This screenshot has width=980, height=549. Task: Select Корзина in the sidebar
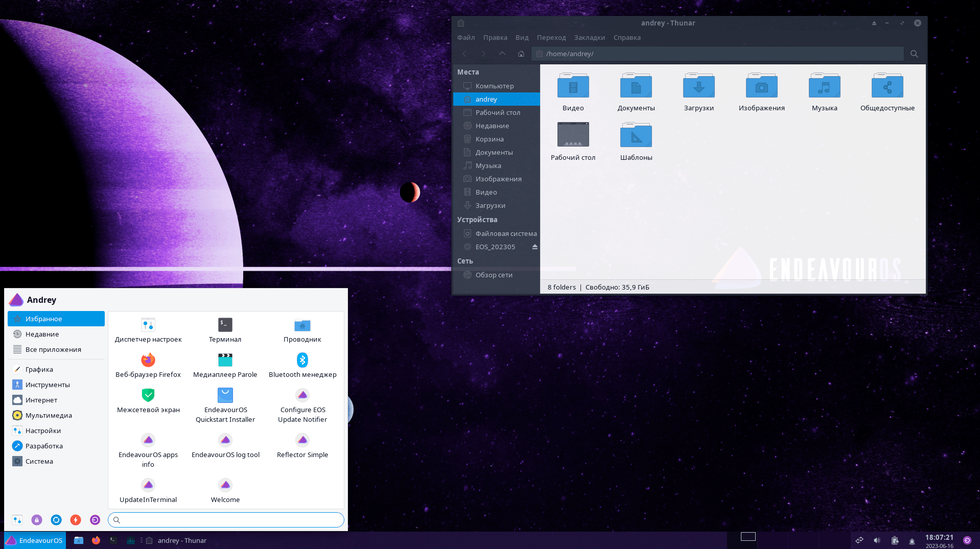(489, 139)
